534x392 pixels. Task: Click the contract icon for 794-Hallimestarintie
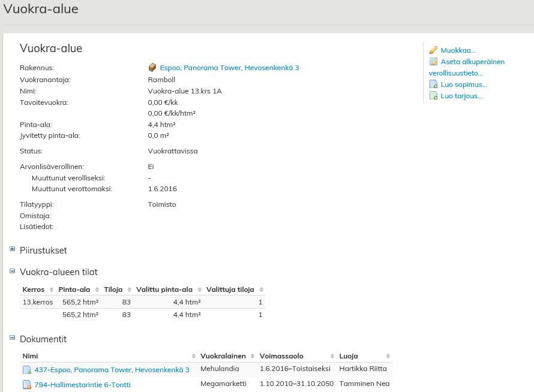(27, 385)
